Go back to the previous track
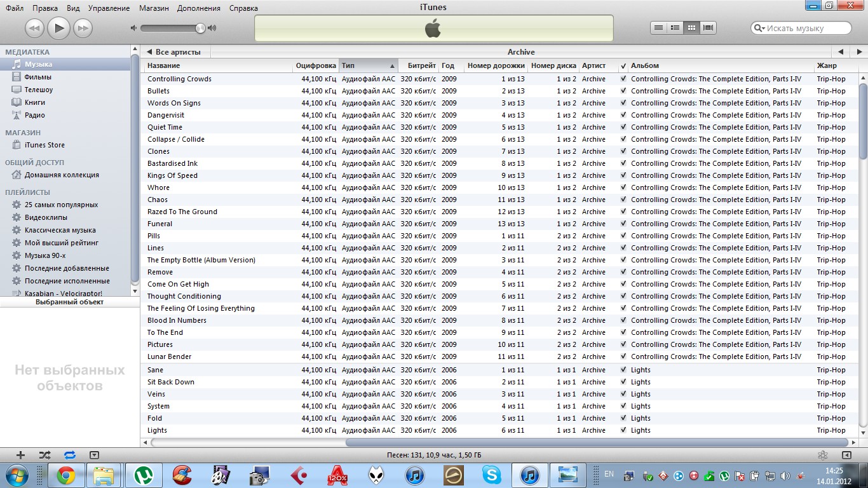Screen dimensions: 868x488 [x=34, y=28]
